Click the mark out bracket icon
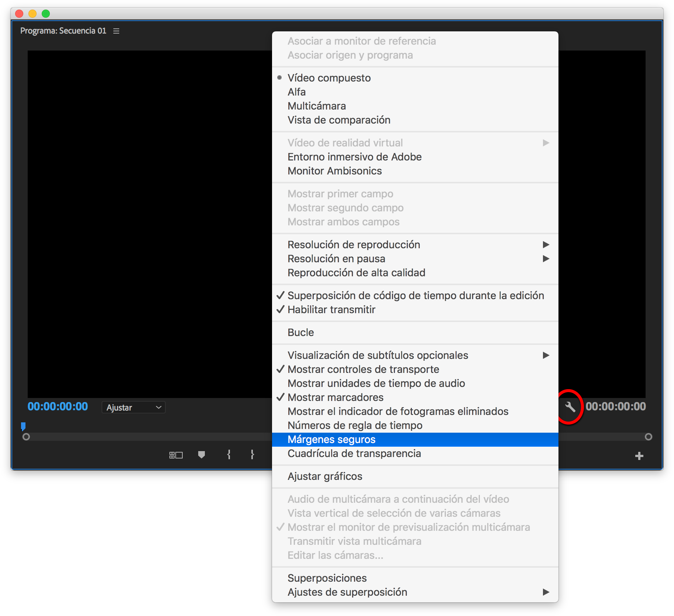The image size is (674, 616). coord(252,455)
